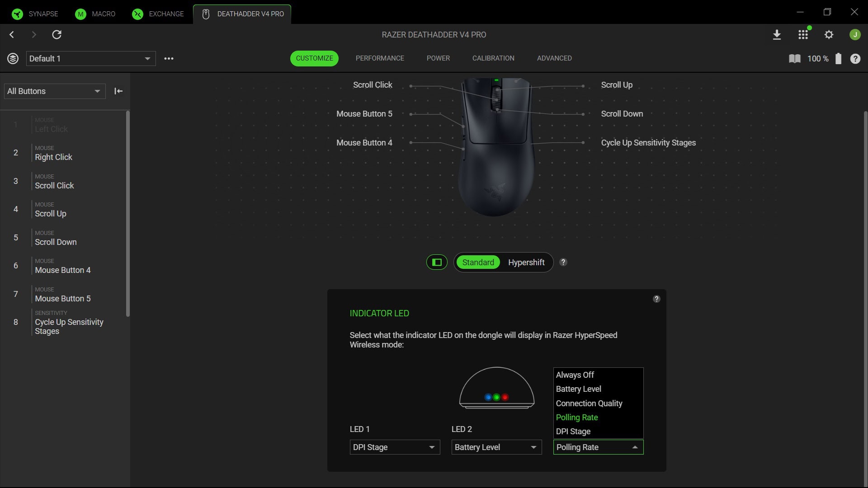
Task: Select Mouse Button 4 in button list
Action: [x=65, y=266]
